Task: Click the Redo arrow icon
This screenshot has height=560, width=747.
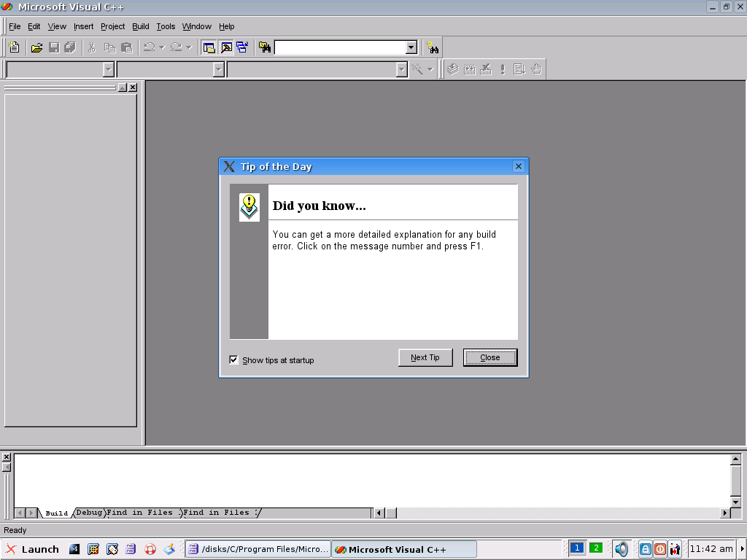Action: (177, 47)
